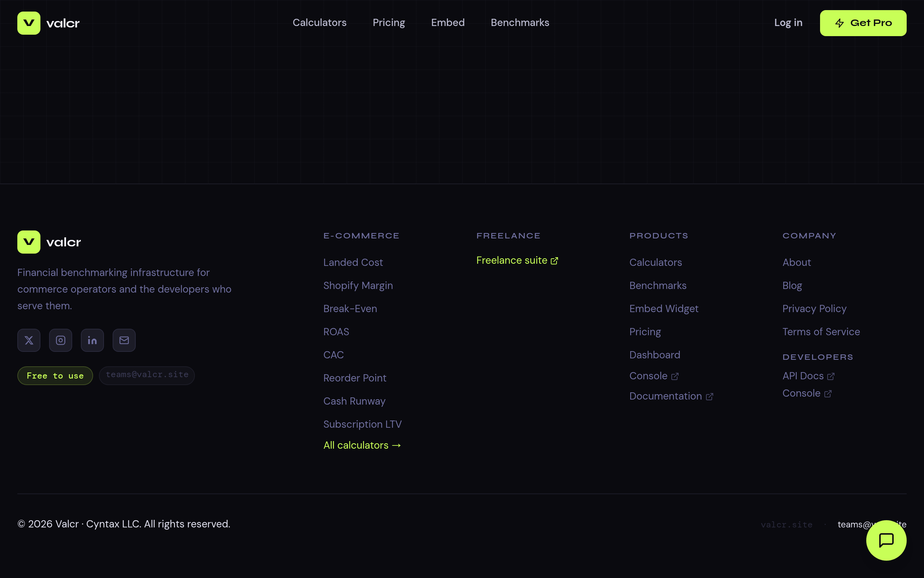Viewport: 924px width, 578px height.
Task: Open the Instagram social icon
Action: pos(61,340)
